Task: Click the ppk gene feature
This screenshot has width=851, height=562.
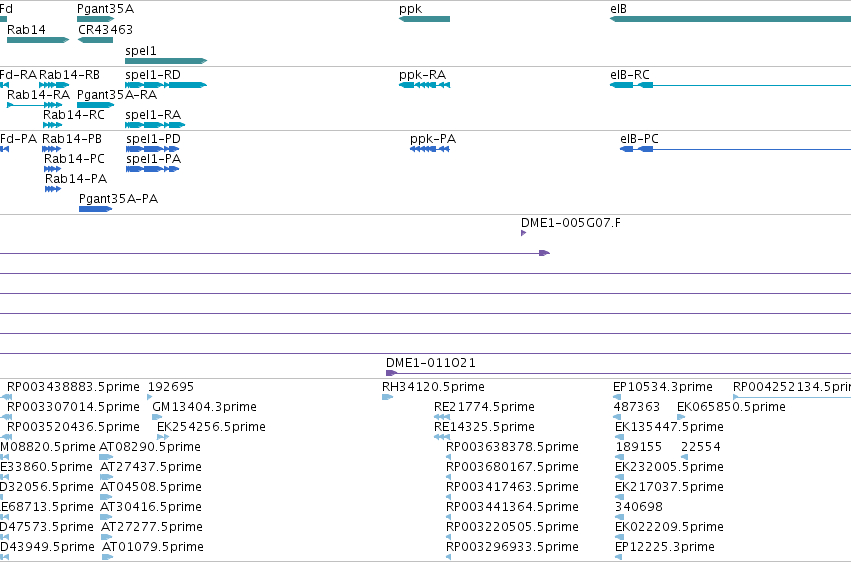Action: [x=424, y=19]
